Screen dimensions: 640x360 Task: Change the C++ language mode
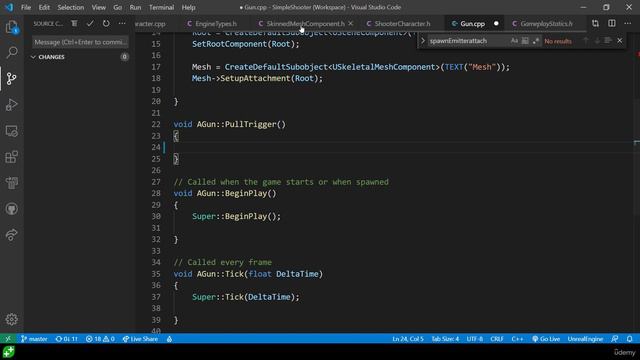point(517,339)
